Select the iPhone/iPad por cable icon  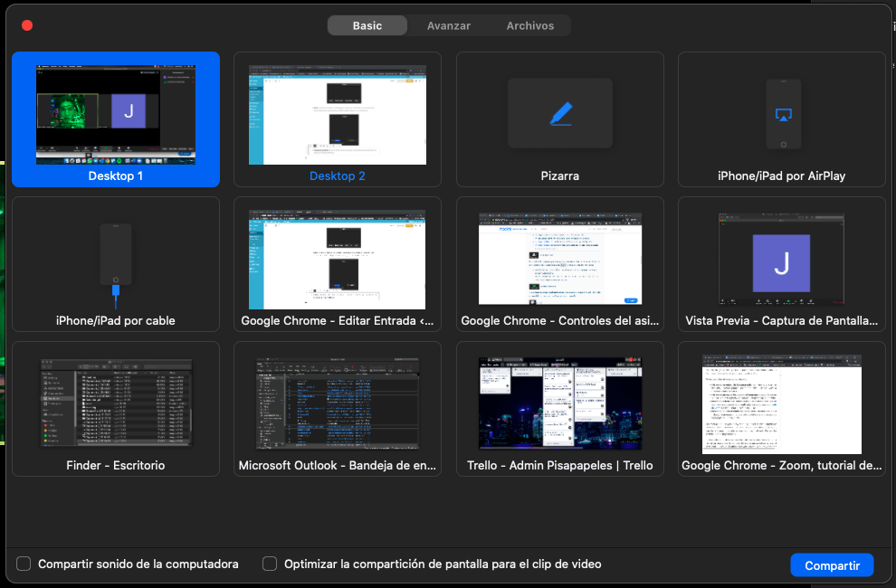pos(115,261)
